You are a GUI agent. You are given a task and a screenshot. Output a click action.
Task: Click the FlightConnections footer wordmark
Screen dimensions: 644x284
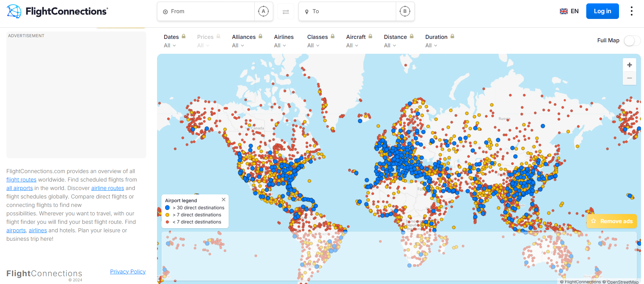(x=44, y=273)
